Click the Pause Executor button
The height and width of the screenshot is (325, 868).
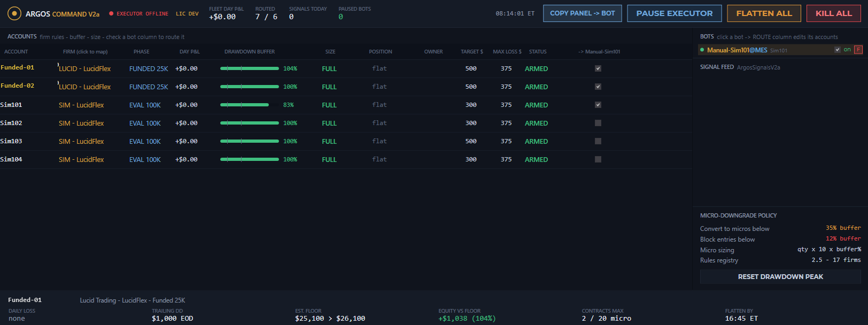675,13
